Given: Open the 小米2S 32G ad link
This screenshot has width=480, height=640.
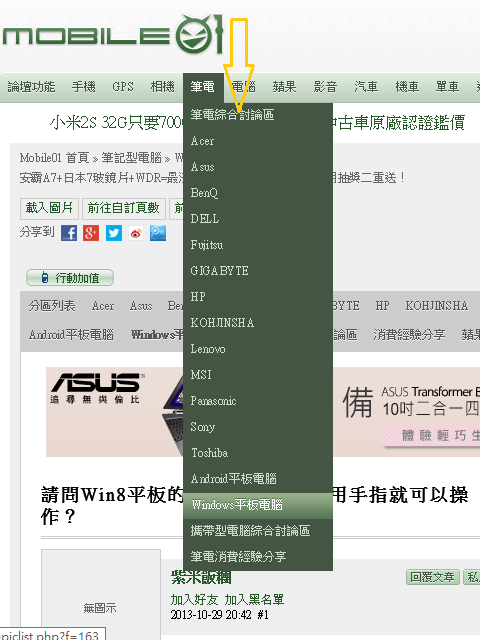Looking at the screenshot, I should coord(116,122).
